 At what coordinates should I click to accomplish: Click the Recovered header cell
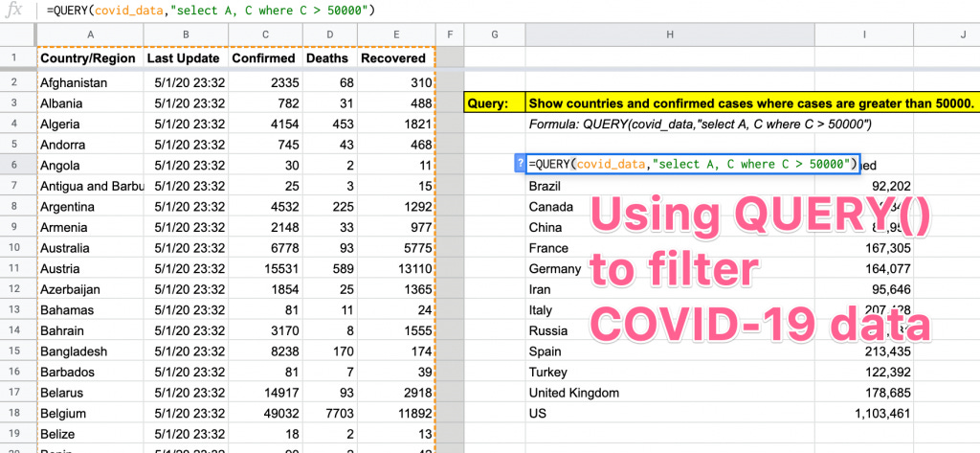point(396,58)
